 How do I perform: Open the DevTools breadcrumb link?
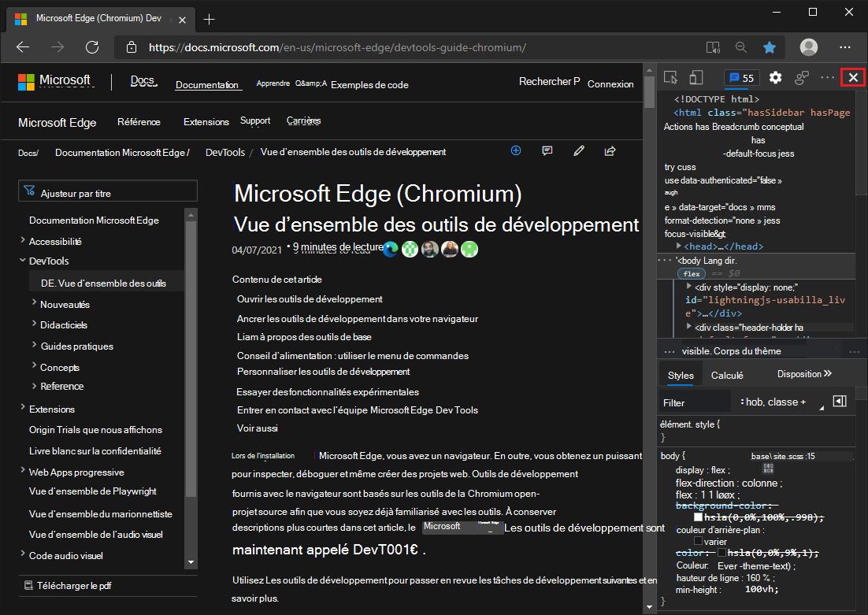click(x=224, y=152)
